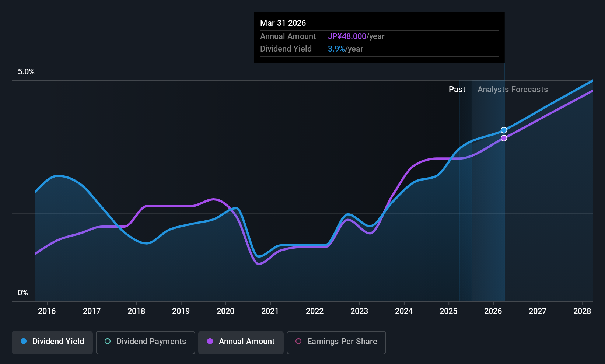Click the blue Dividend Yield legend dot

(x=24, y=341)
